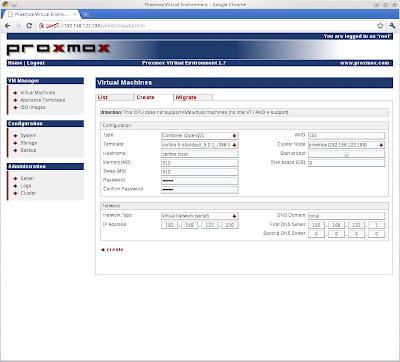Screen dimensions: 400x362
Task: Open Cluster under Administration
Action: pyautogui.click(x=28, y=193)
